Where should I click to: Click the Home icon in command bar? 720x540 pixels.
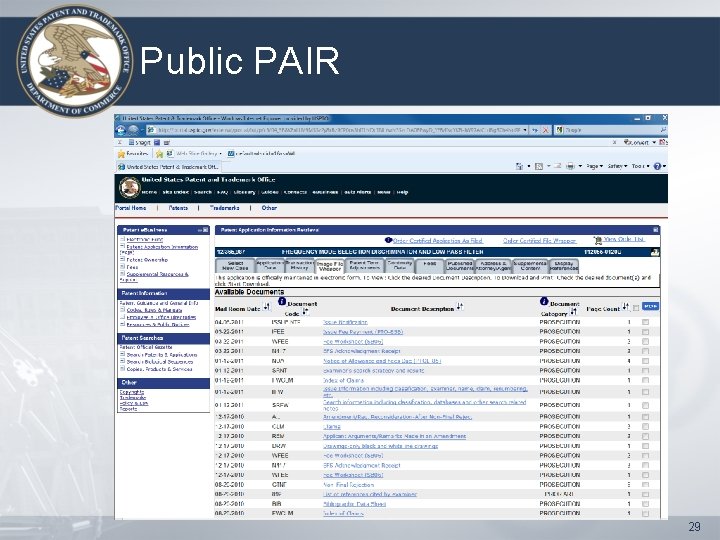(519, 166)
